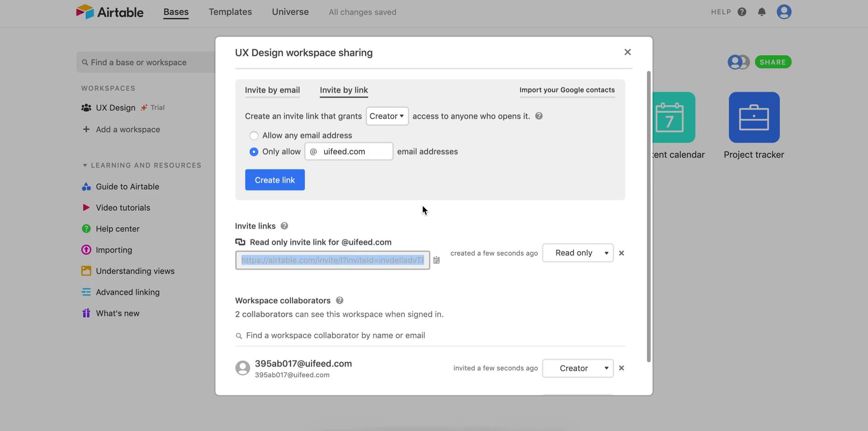Click Import your Google contacts
Image resolution: width=868 pixels, height=431 pixels.
[x=567, y=90]
